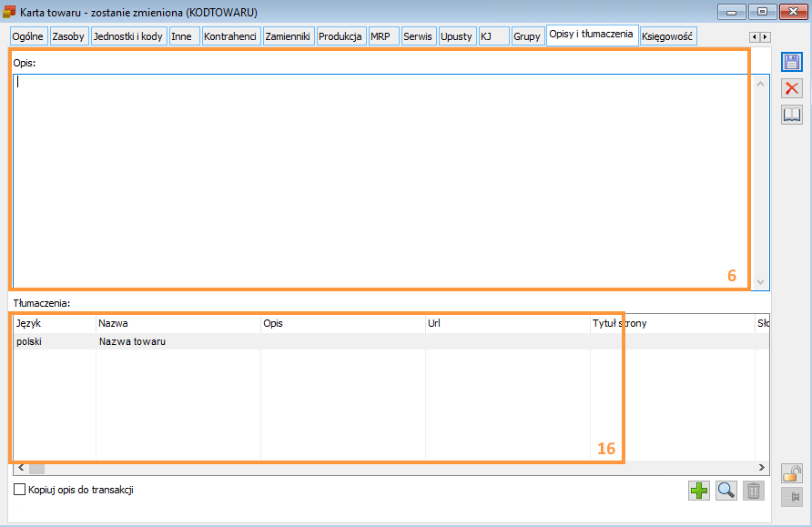Click the padlock icon
The height and width of the screenshot is (527, 812).
tap(792, 473)
